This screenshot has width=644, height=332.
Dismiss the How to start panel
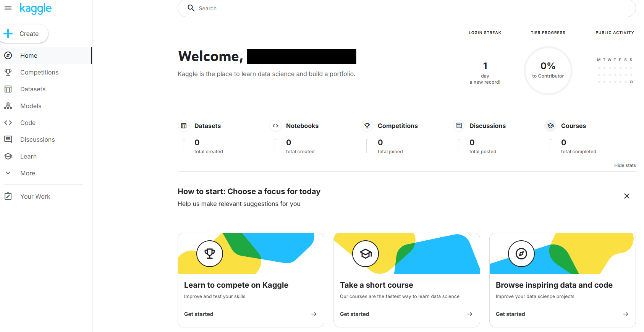pos(626,196)
